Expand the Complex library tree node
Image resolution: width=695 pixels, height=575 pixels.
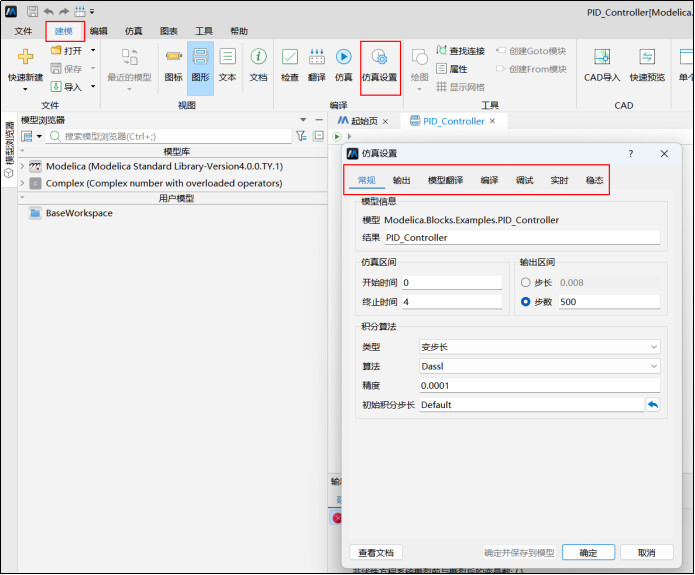pos(22,183)
